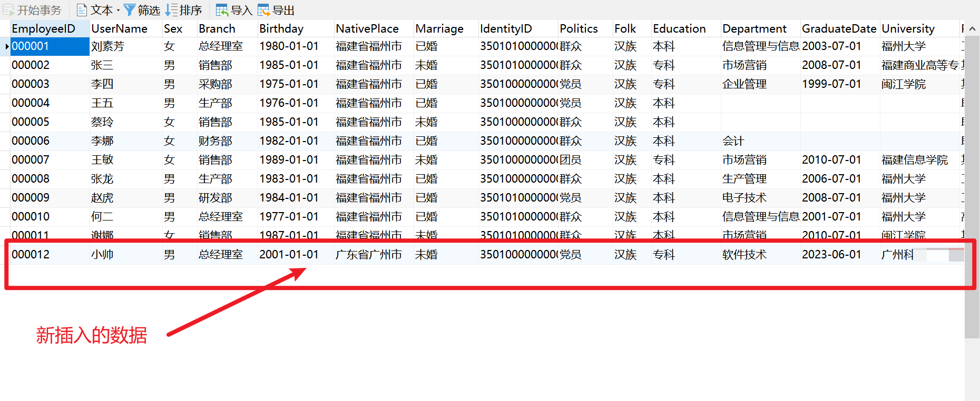The image size is (980, 401).
Task: Select the Marriage column header
Action: click(446, 28)
